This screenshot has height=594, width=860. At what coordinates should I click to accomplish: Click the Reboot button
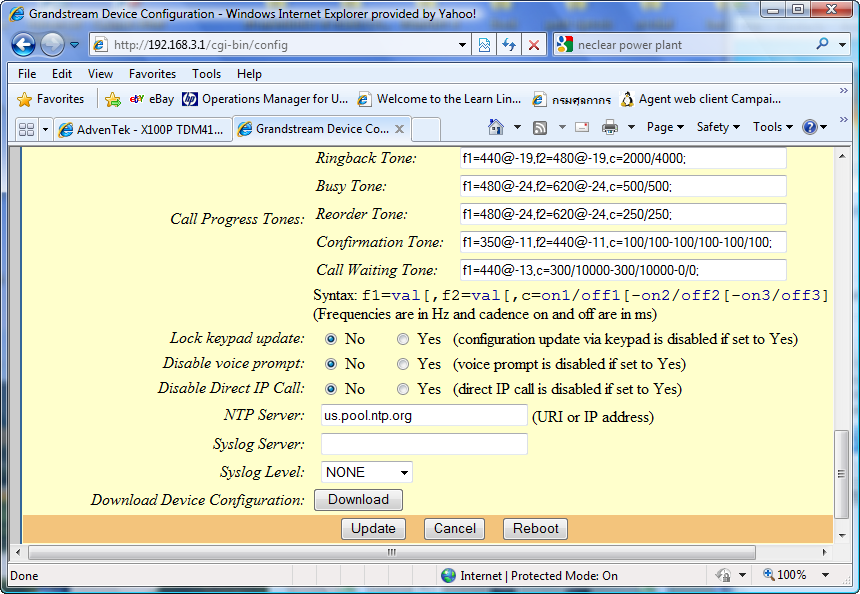click(535, 529)
